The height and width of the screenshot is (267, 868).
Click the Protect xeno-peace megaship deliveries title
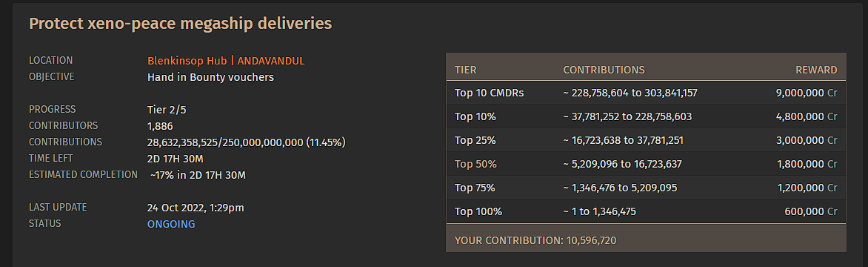(181, 24)
